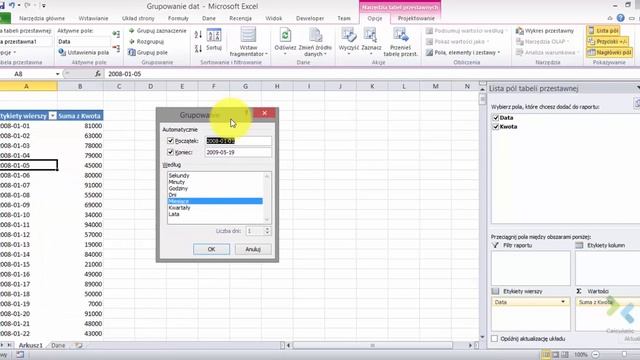
Task: Click the zoom out minus button
Action: tap(596, 355)
